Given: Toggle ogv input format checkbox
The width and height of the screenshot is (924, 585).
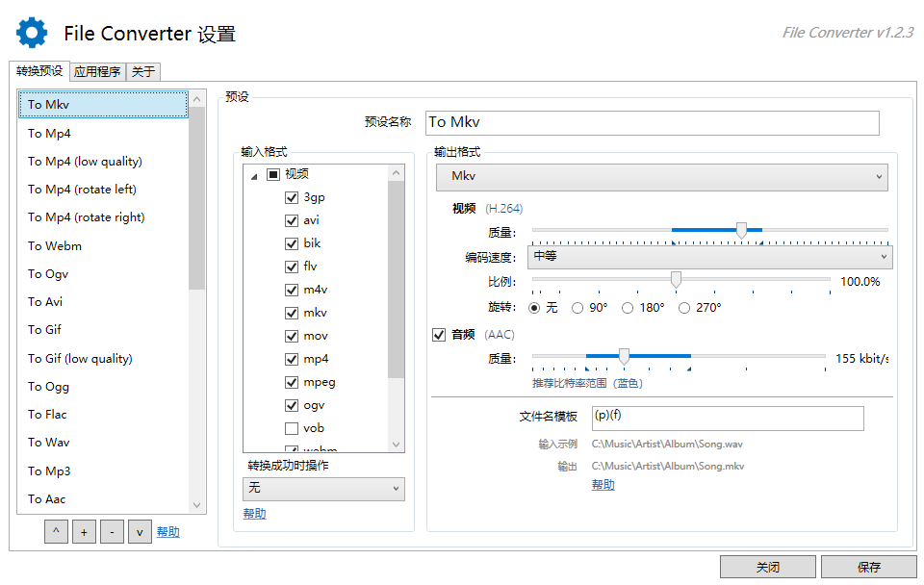Looking at the screenshot, I should (x=291, y=405).
